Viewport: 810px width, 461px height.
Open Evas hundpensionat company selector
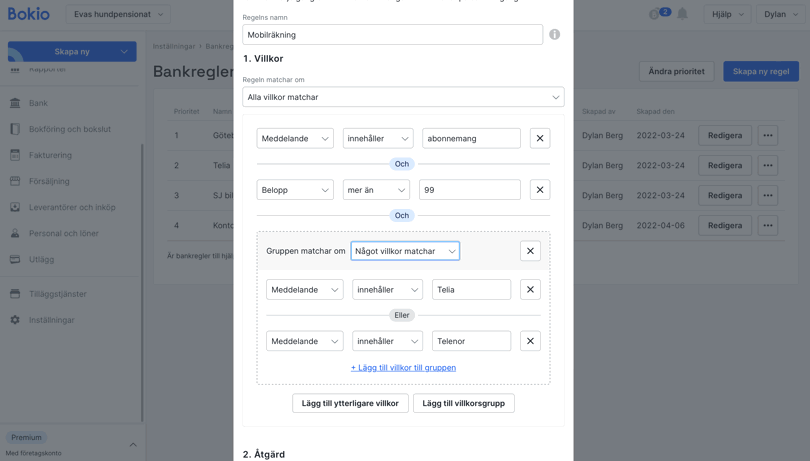coord(118,14)
